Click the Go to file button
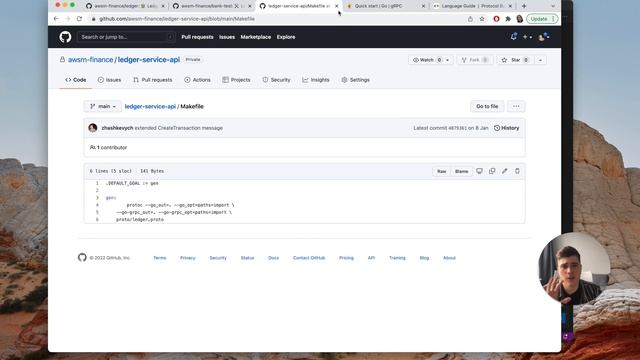Image resolution: width=640 pixels, height=360 pixels. [487, 107]
